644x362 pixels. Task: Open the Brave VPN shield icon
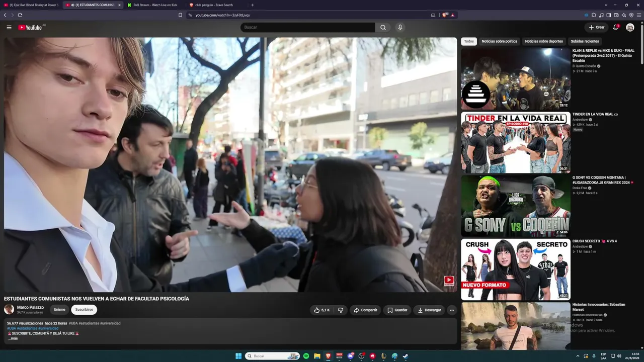[631, 15]
